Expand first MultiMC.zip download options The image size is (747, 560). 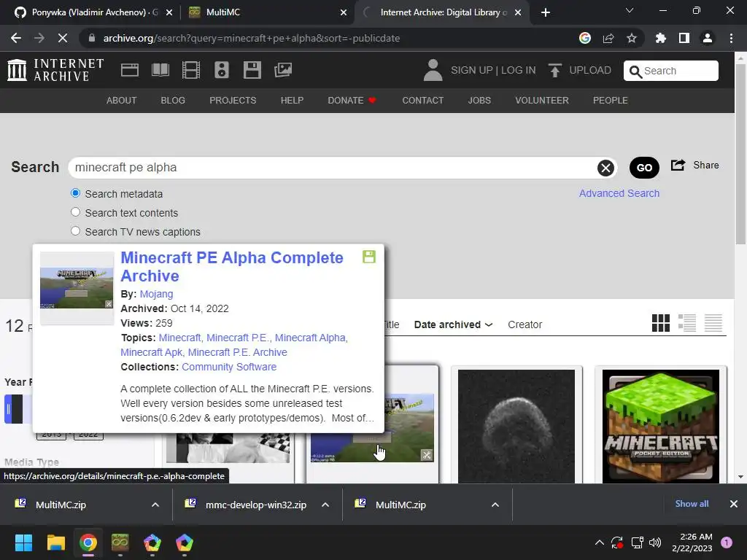[155, 505]
